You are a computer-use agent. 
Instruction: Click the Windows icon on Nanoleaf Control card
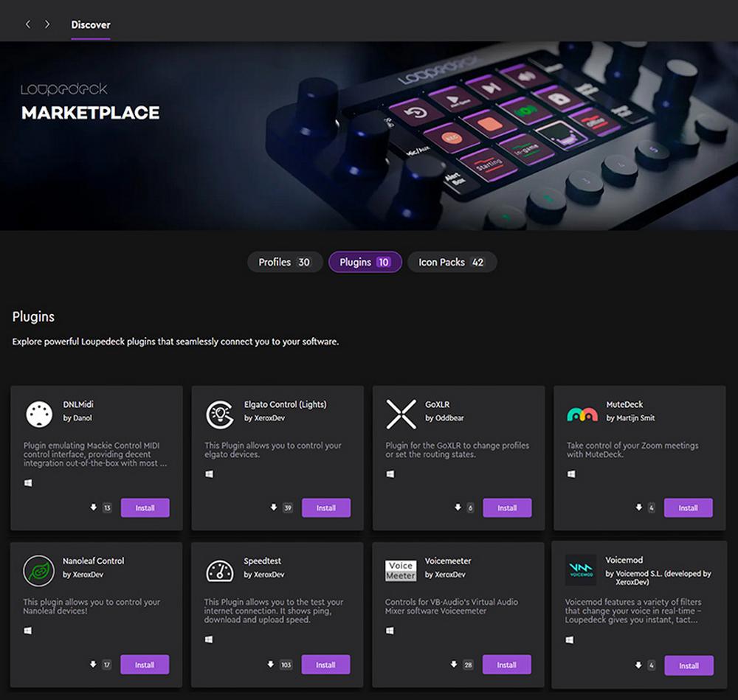[28, 631]
